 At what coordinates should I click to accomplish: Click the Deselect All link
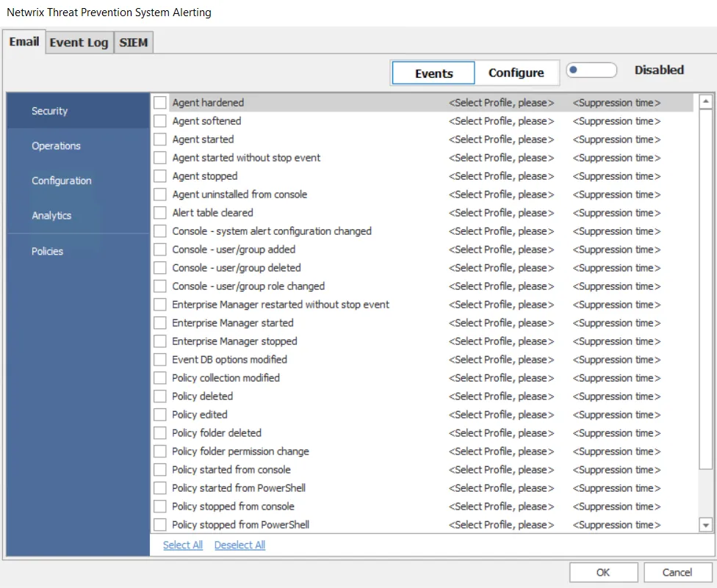click(x=239, y=545)
